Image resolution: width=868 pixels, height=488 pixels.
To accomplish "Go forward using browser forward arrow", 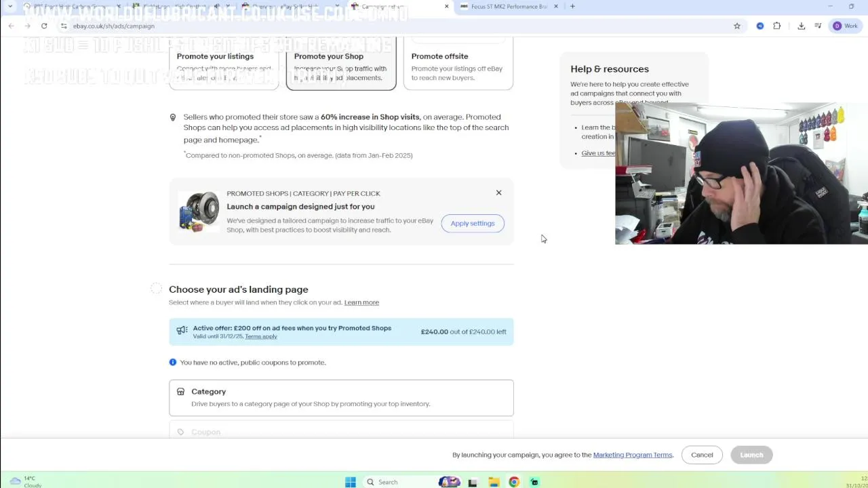I will [28, 26].
